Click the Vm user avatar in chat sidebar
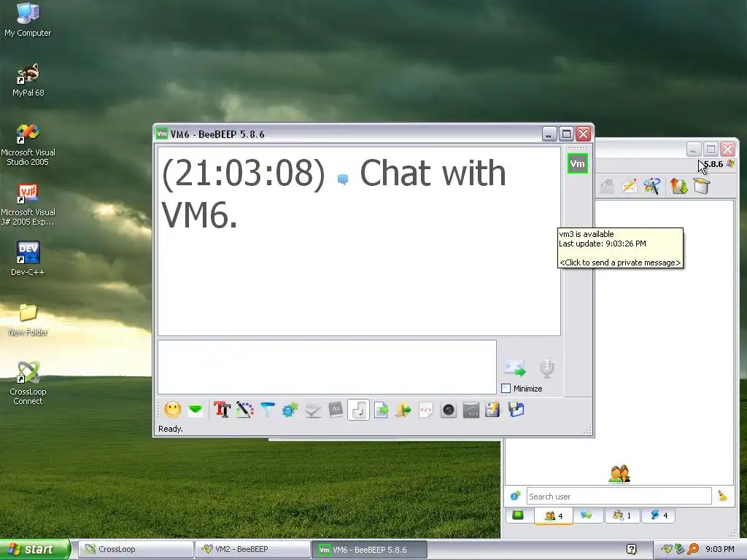 click(578, 164)
